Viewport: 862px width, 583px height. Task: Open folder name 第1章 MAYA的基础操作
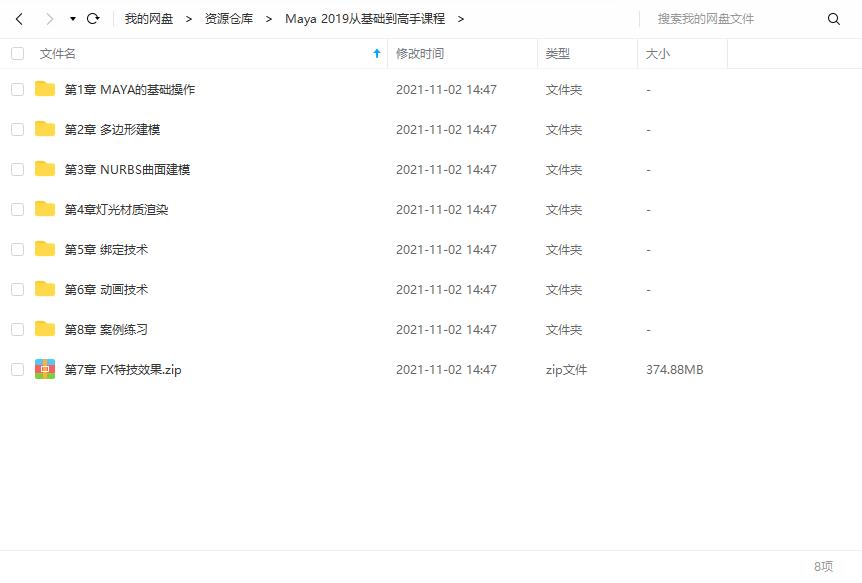(x=130, y=90)
